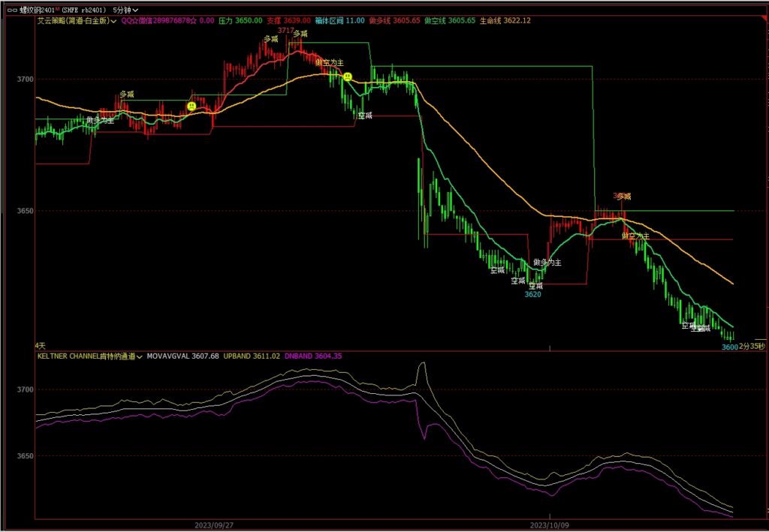769x532 pixels.
Task: Click the 压力 3650.00 indicator value
Action: click(x=240, y=21)
